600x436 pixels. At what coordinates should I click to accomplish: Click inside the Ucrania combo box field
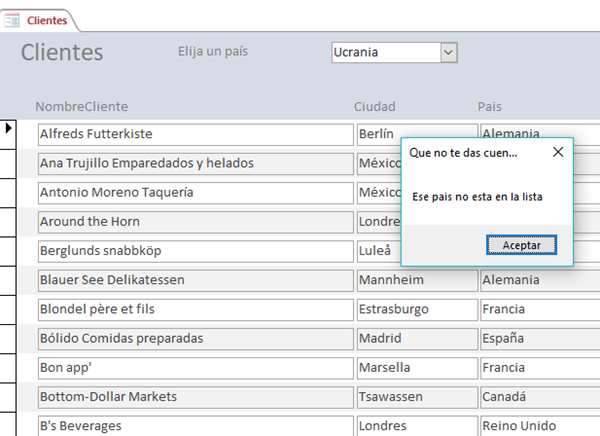pos(386,52)
